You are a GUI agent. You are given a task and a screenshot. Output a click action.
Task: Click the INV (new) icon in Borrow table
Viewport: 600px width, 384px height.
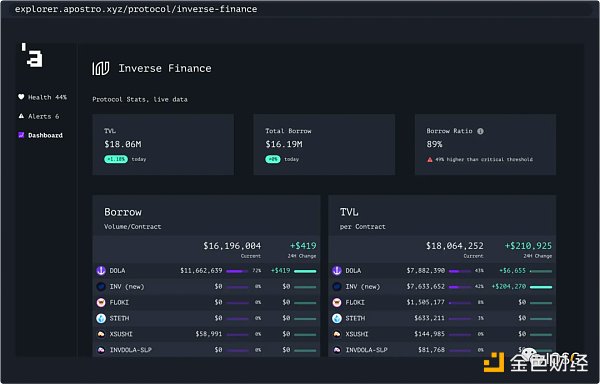pyautogui.click(x=101, y=286)
